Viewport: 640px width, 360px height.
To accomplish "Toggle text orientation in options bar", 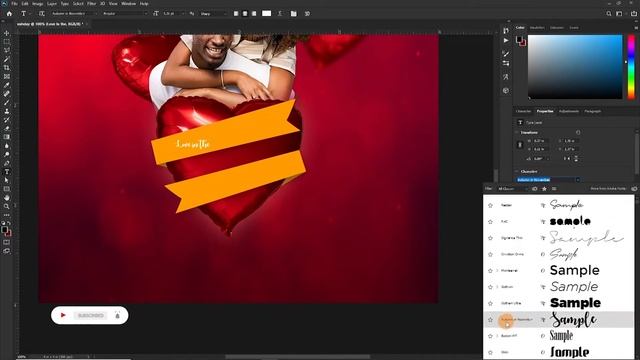I will point(41,13).
